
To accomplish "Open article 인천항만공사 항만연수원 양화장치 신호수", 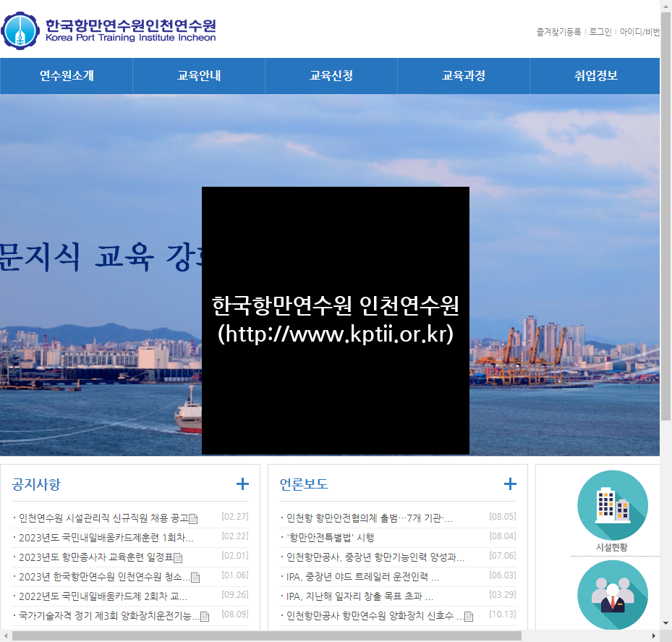I will pos(375,616).
